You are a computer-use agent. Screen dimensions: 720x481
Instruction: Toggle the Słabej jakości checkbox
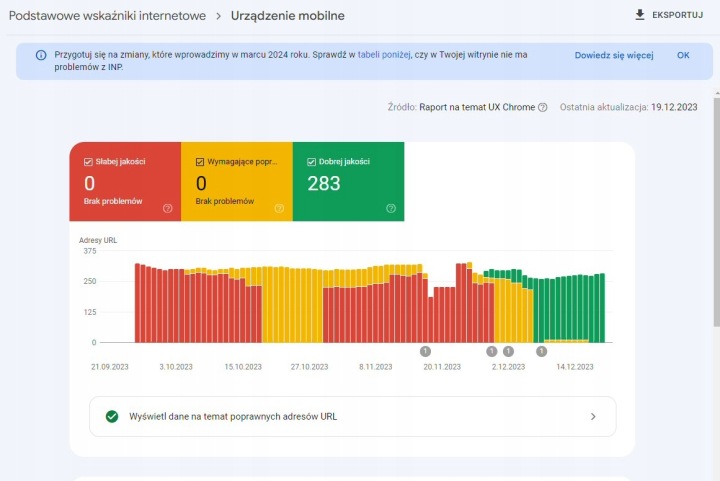click(x=89, y=161)
